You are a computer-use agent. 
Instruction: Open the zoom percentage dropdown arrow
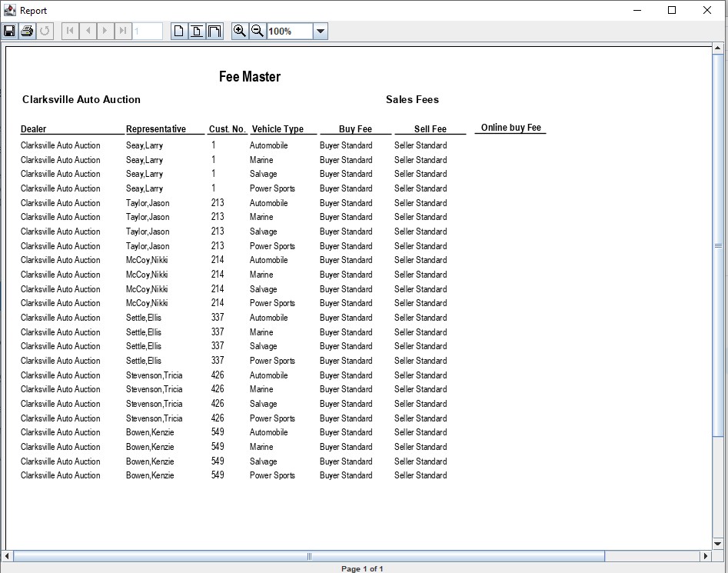coord(321,32)
